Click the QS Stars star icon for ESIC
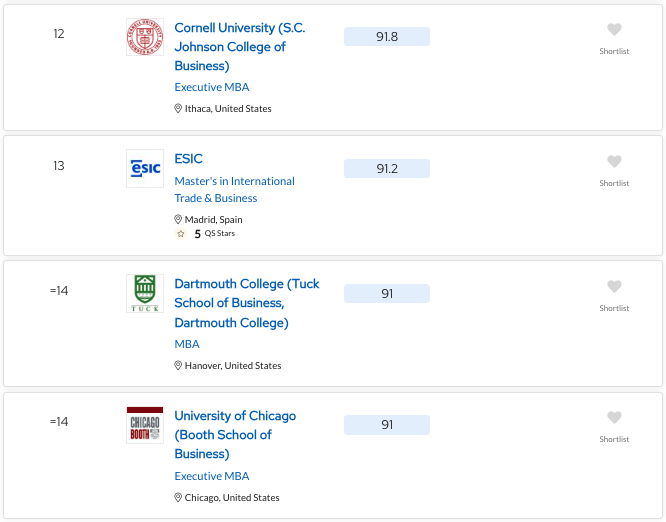The height and width of the screenshot is (522, 666). (181, 234)
